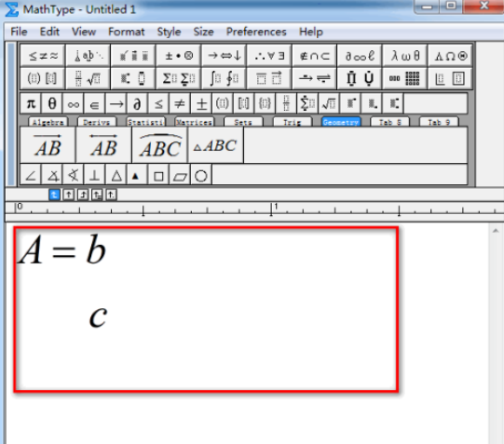Insert summation with limits from small bar
This screenshot has width=504, height=444.
(x=307, y=103)
